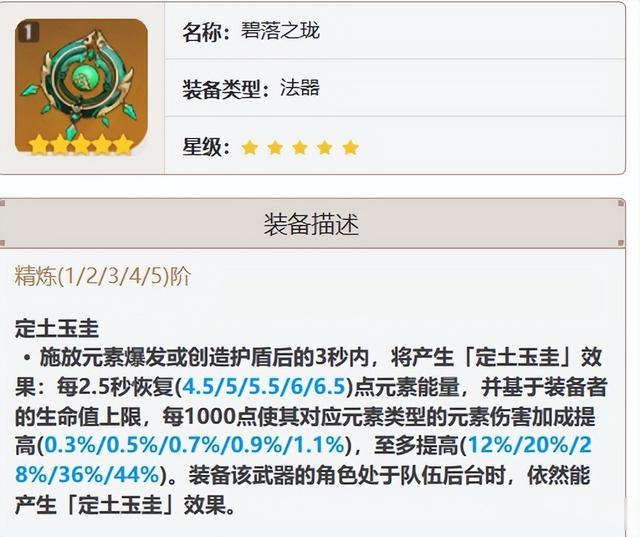
Task: Click the blue 0.3%/0.5%/0.7%/0.9%/1.1% values
Action: click(x=195, y=445)
